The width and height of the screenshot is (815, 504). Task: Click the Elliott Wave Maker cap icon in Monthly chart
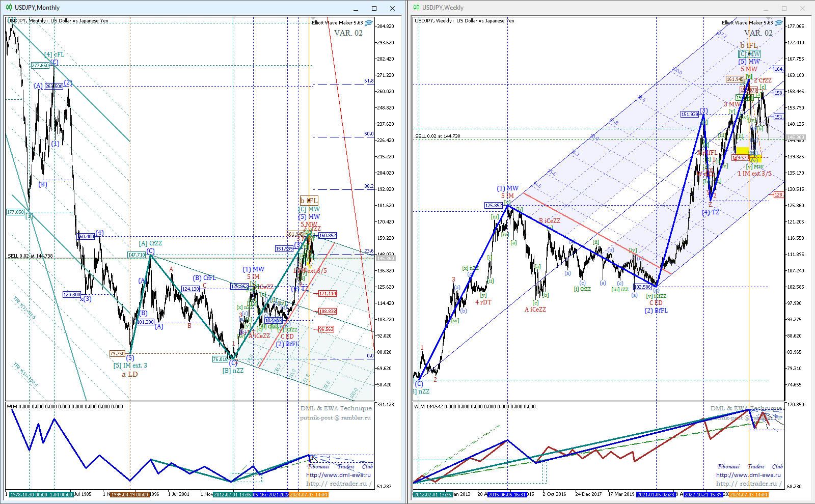(x=369, y=23)
